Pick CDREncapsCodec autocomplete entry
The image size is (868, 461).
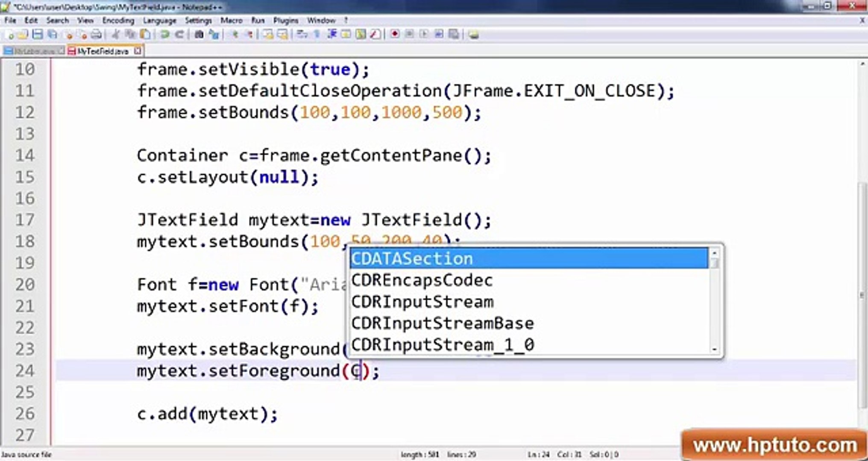pyautogui.click(x=422, y=280)
